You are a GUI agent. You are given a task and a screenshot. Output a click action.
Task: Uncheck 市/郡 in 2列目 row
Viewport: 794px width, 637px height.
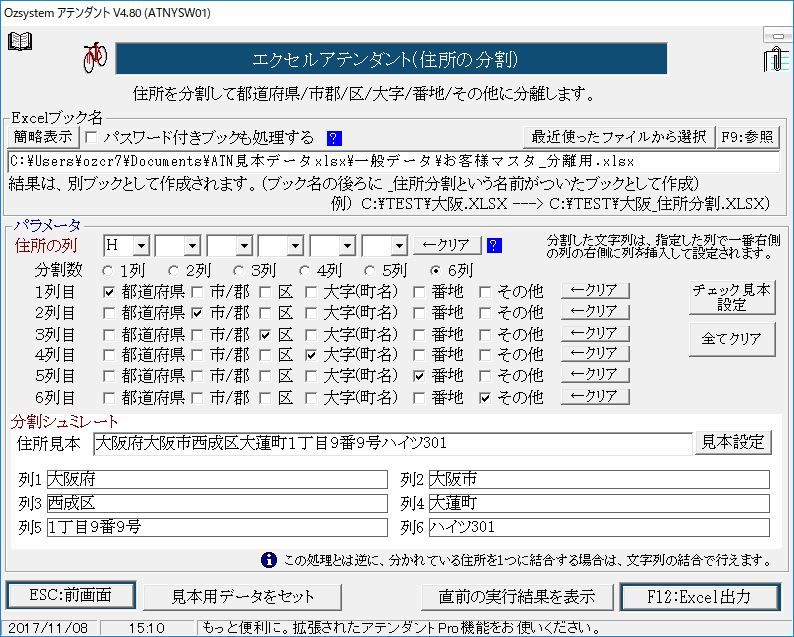click(197, 313)
